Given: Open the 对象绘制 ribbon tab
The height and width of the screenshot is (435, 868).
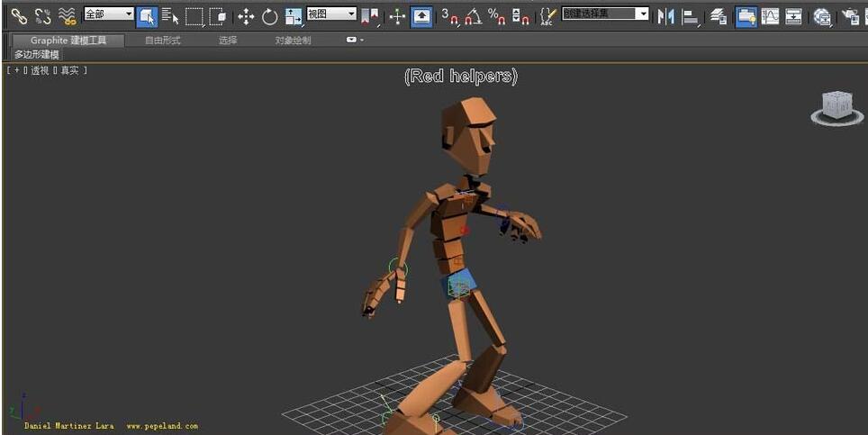Looking at the screenshot, I should pos(293,41).
